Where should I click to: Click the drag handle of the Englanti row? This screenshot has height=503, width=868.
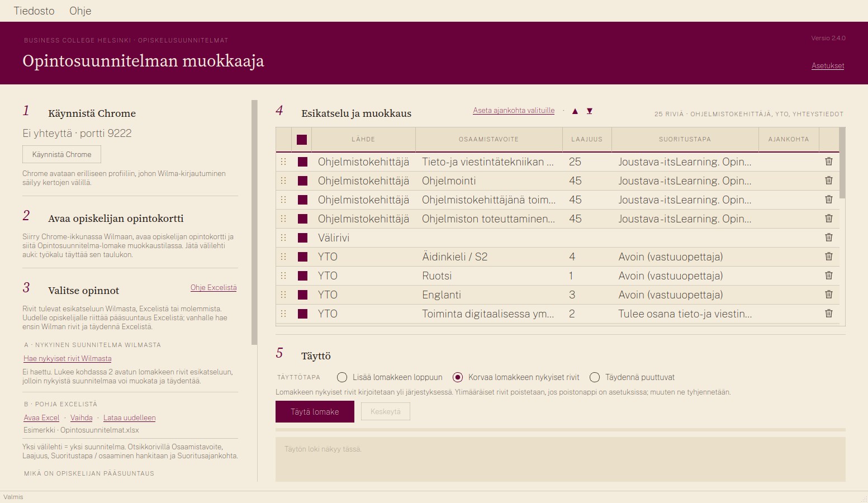[x=283, y=295]
